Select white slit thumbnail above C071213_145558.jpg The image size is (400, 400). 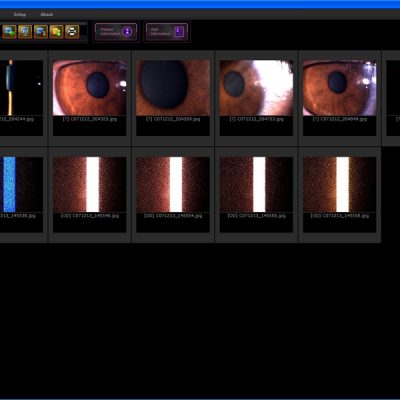[x=340, y=184]
